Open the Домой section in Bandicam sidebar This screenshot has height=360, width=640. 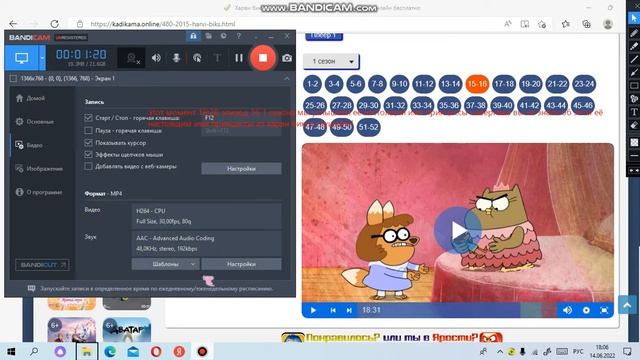point(31,98)
